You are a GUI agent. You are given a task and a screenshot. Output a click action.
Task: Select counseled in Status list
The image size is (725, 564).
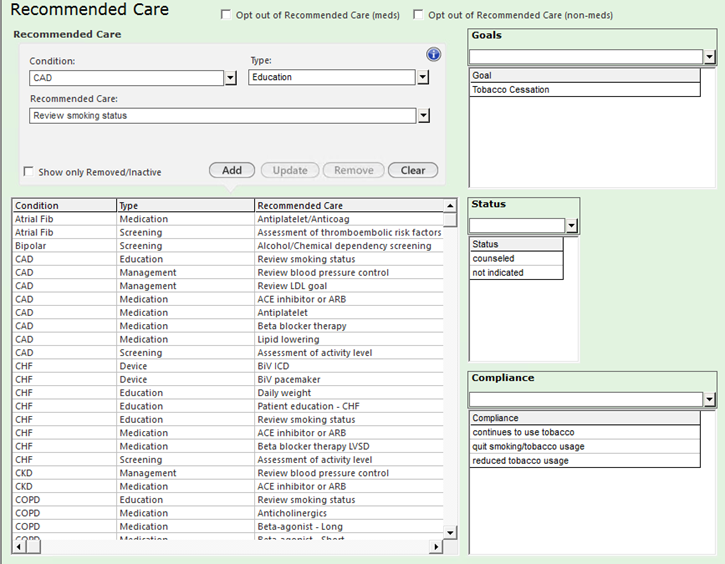point(516,258)
